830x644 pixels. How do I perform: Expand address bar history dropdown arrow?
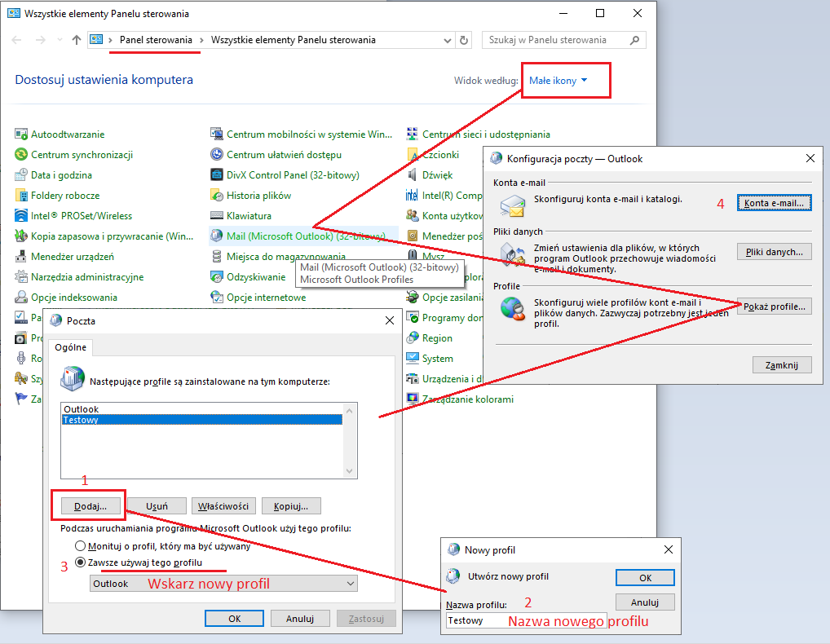point(448,40)
